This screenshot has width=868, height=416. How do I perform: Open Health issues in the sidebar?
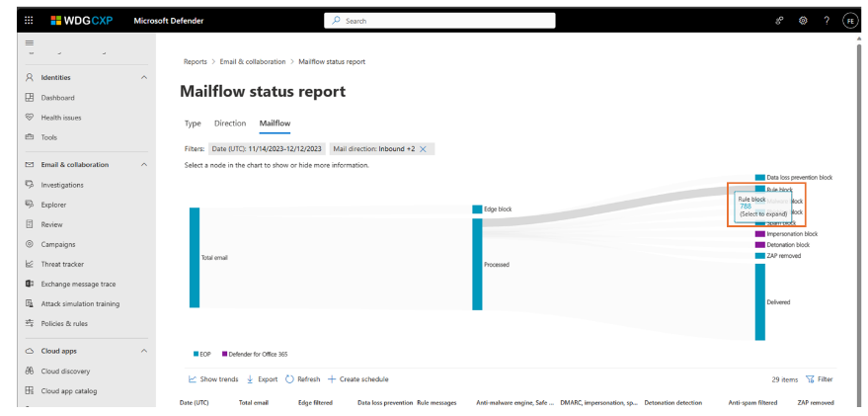[x=61, y=118]
